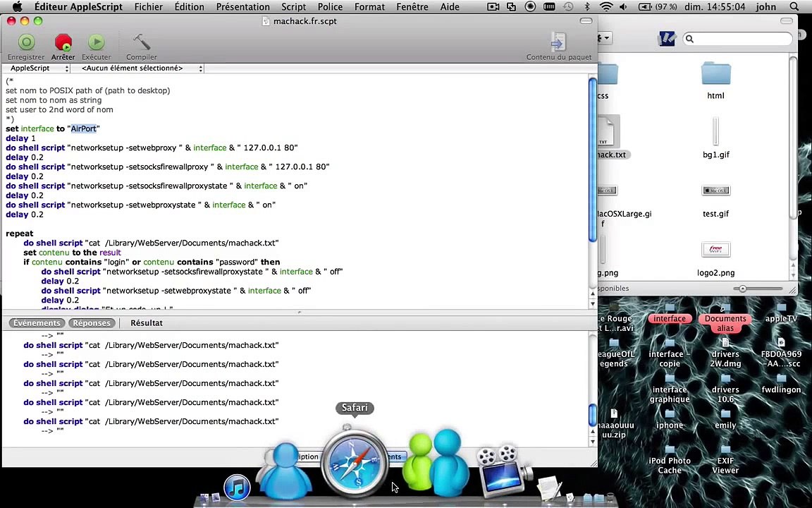Image resolution: width=812 pixels, height=508 pixels.
Task: Open the film projector app in Dock
Action: pyautogui.click(x=504, y=472)
